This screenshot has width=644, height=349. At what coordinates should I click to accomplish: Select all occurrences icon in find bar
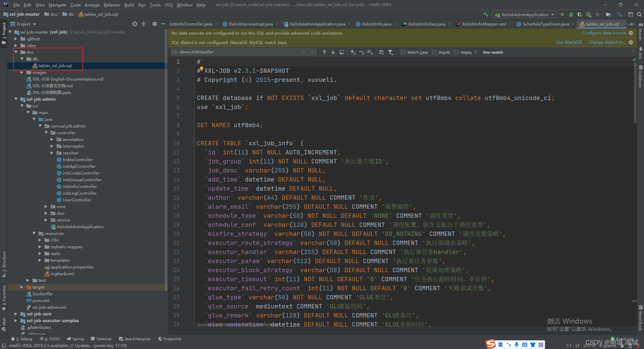[x=370, y=52]
